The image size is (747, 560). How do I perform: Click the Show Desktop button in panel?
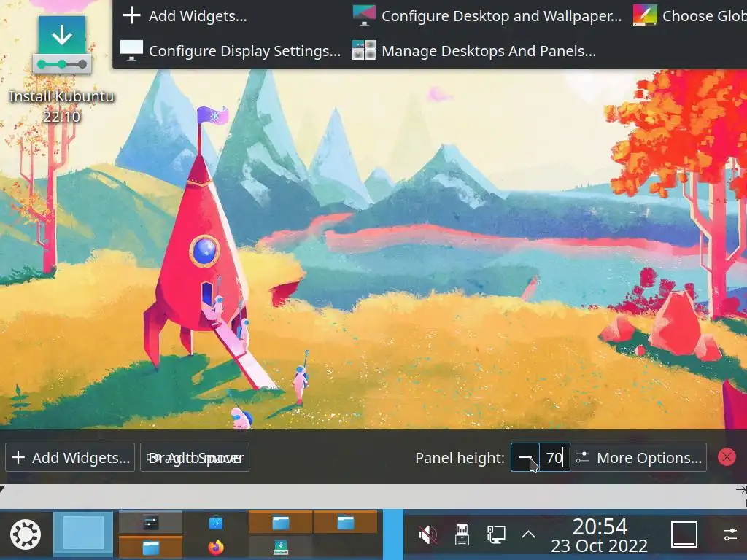[x=684, y=534]
